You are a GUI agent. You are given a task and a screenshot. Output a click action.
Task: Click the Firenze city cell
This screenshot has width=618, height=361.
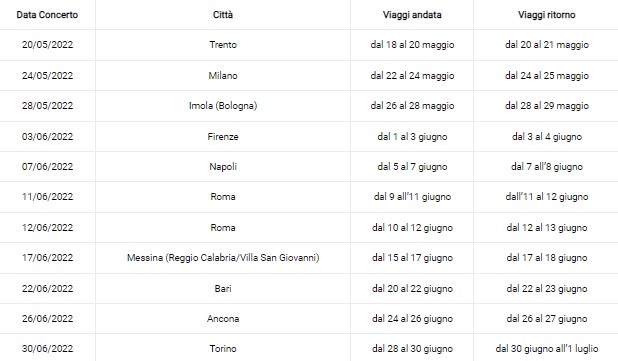point(223,137)
